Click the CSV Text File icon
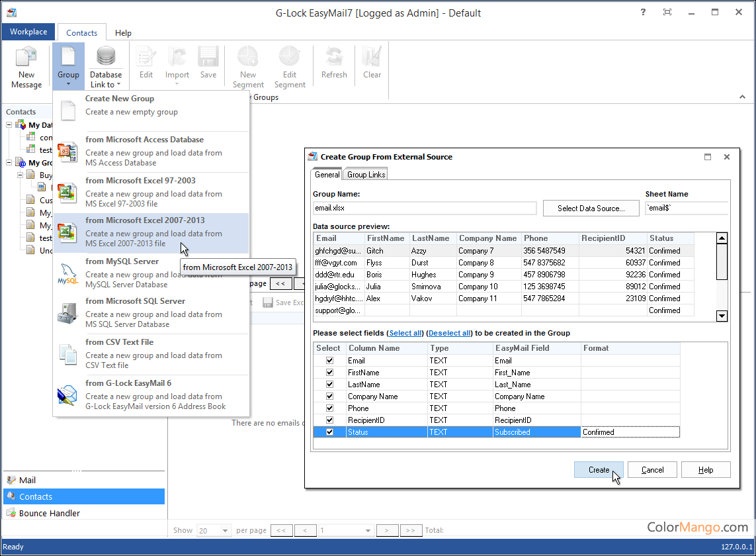This screenshot has height=556, width=756. coord(68,354)
